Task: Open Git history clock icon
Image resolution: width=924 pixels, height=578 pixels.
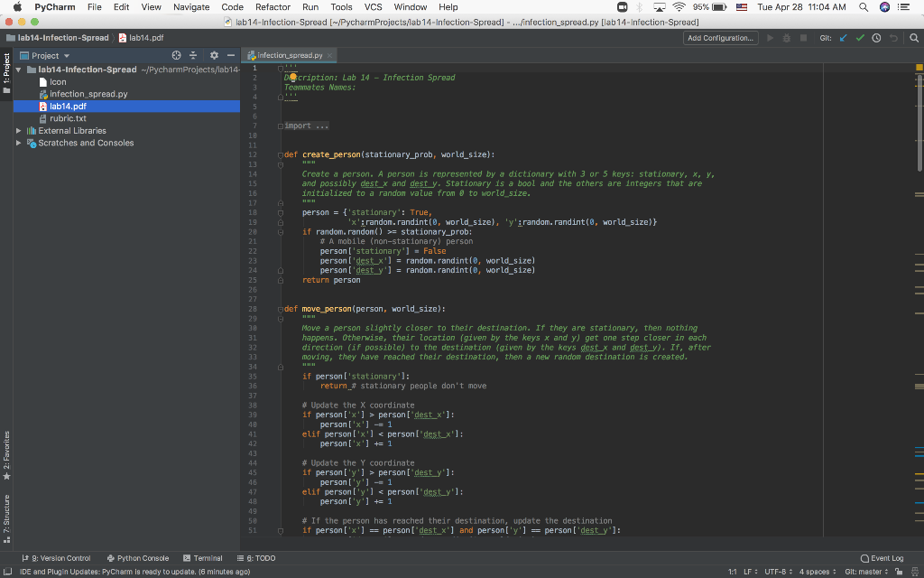Action: (876, 38)
